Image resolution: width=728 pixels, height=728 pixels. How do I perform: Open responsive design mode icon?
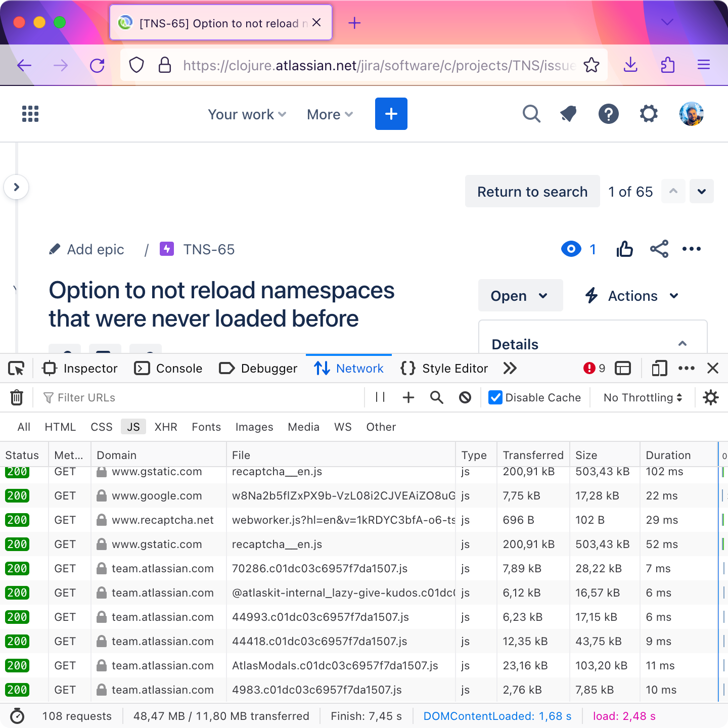pyautogui.click(x=659, y=369)
